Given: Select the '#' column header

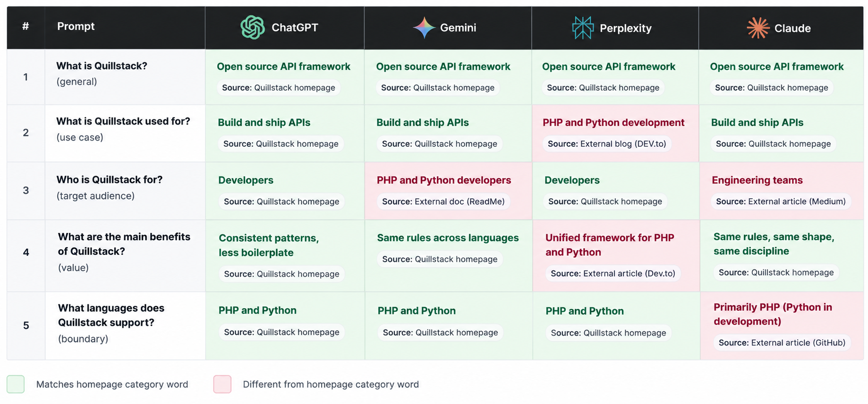Looking at the screenshot, I should (x=26, y=26).
